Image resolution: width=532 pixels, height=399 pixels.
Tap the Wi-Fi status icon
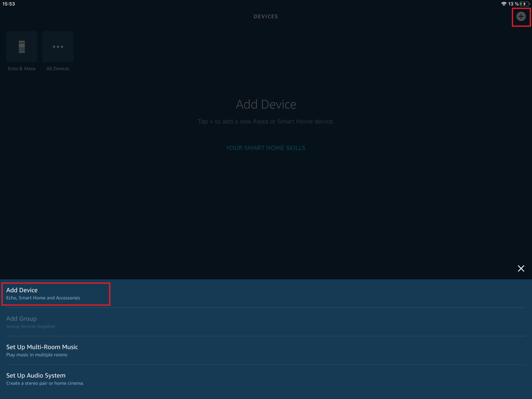pos(504,4)
